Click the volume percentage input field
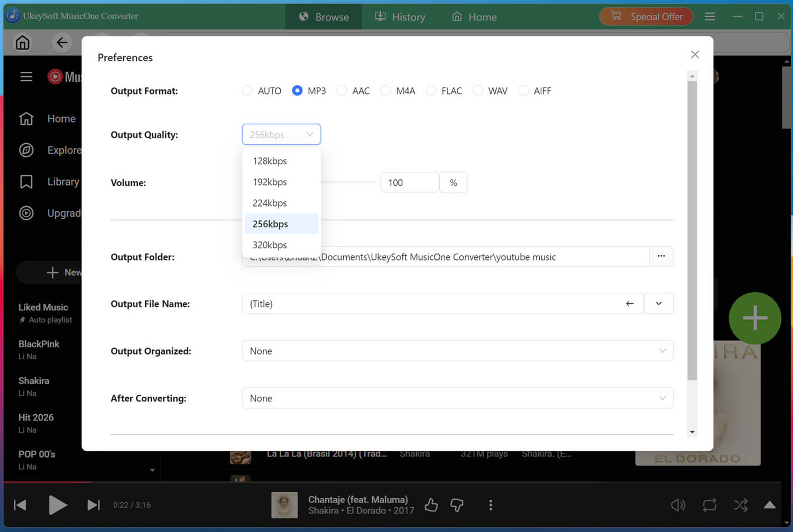 point(410,182)
